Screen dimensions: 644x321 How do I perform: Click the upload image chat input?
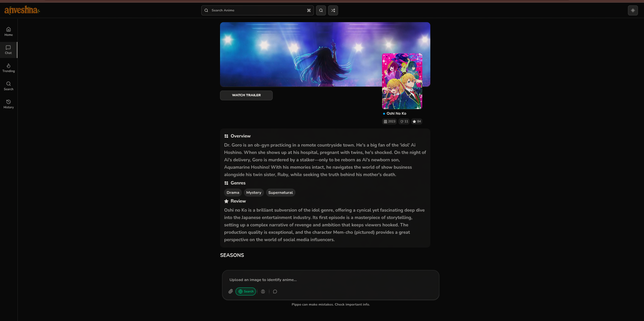pyautogui.click(x=330, y=280)
